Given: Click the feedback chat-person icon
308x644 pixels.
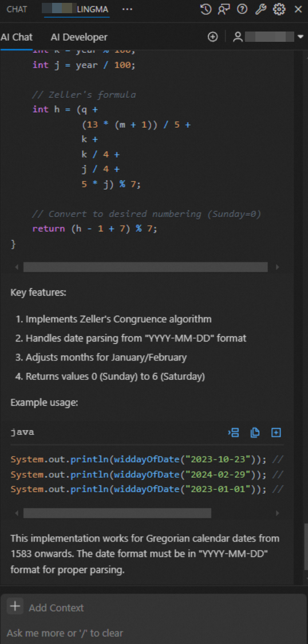Looking at the screenshot, I should click(223, 9).
